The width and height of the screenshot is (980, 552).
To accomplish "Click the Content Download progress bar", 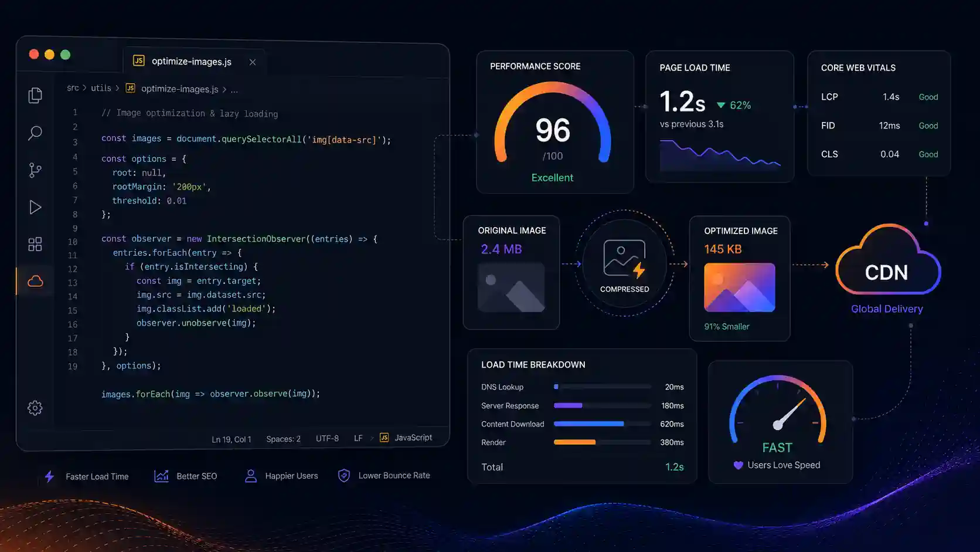I will point(603,424).
